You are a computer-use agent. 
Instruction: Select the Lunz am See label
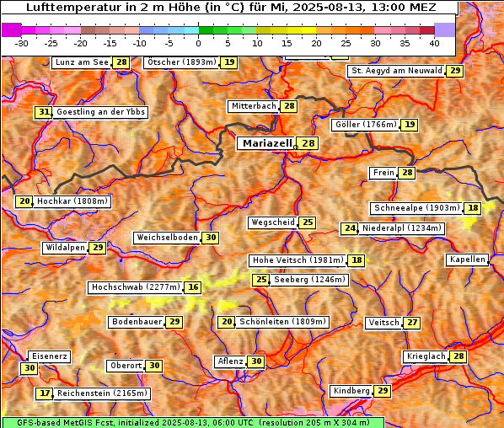pyautogui.click(x=82, y=62)
